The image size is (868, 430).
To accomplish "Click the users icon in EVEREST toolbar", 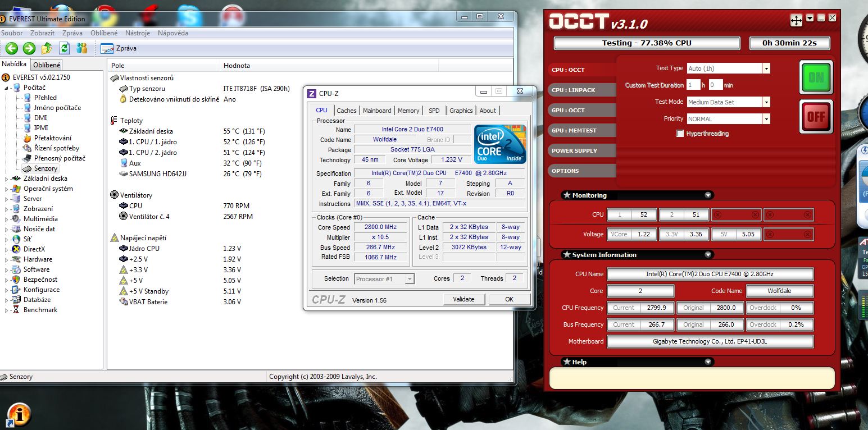I will pyautogui.click(x=82, y=48).
